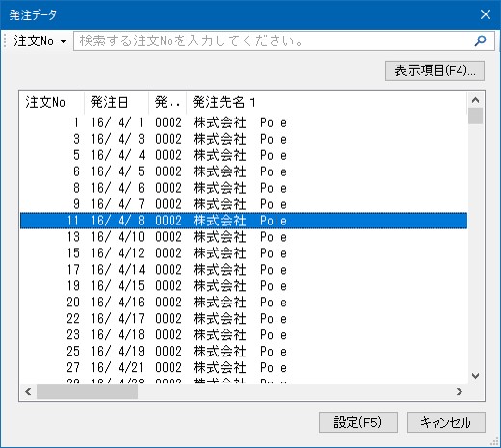Viewport: 501px width, 448px height.
Task: Open 表示項目(F4) display items dialog
Action: tap(435, 70)
